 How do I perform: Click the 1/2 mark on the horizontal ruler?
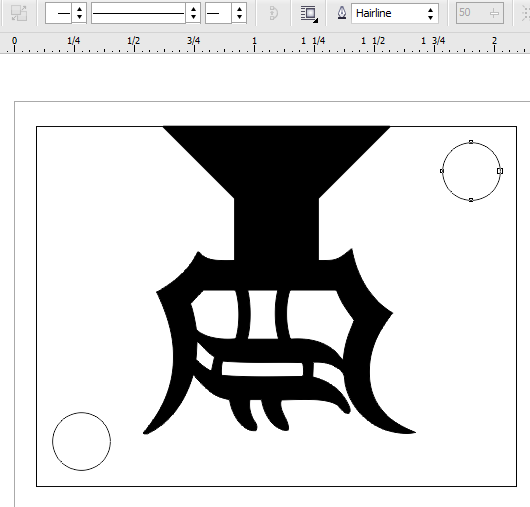pyautogui.click(x=134, y=42)
